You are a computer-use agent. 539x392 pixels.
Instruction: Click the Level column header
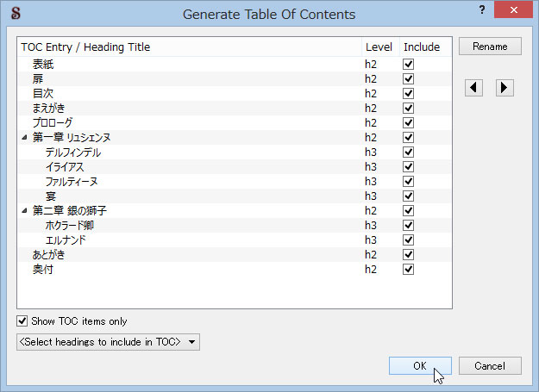click(x=380, y=47)
